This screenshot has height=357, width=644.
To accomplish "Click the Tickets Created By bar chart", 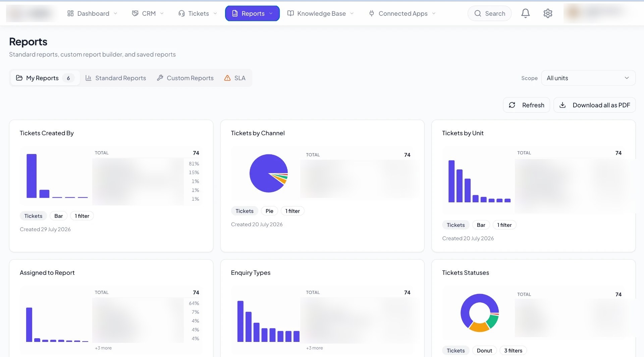I will pyautogui.click(x=57, y=176).
